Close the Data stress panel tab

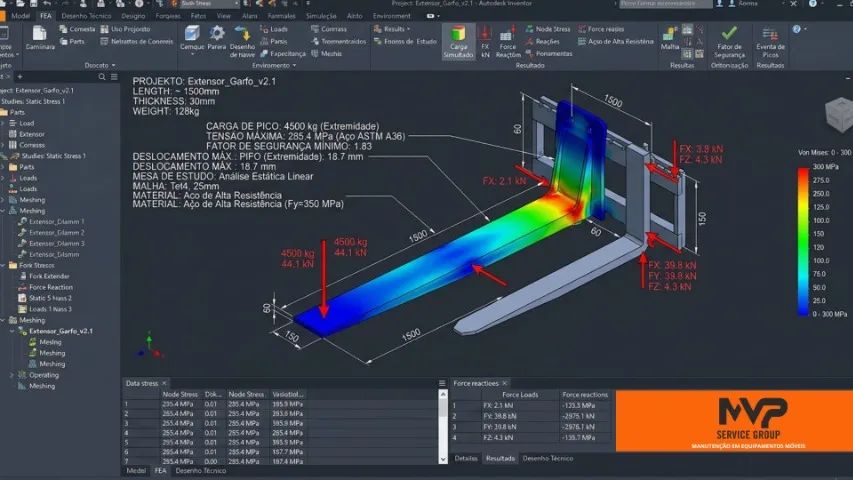[x=164, y=383]
